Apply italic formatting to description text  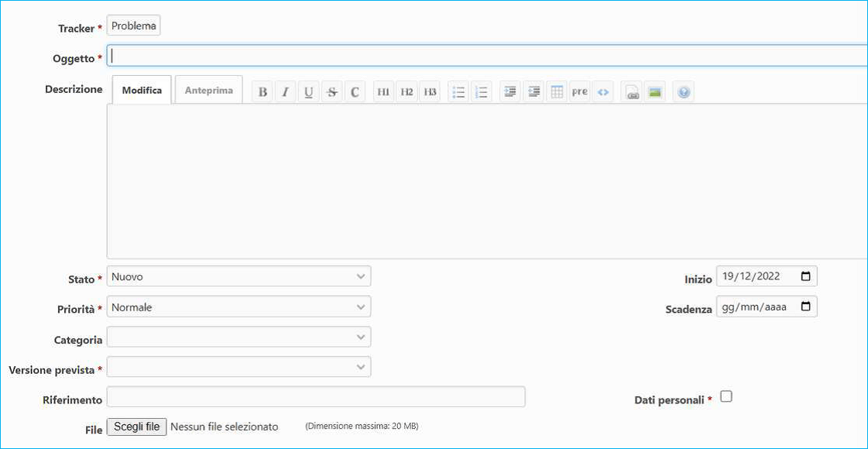click(285, 92)
